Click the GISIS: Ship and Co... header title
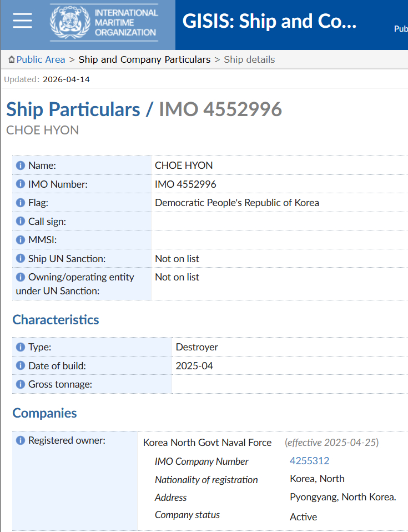408x532 pixels. point(269,22)
